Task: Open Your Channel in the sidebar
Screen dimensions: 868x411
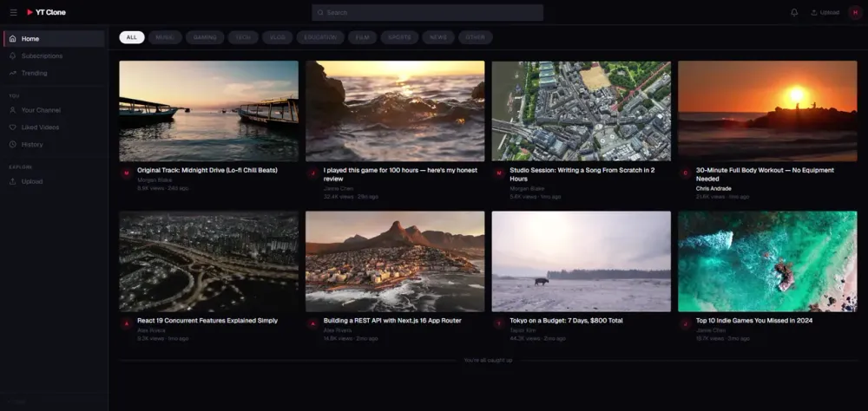Action: coord(54,110)
